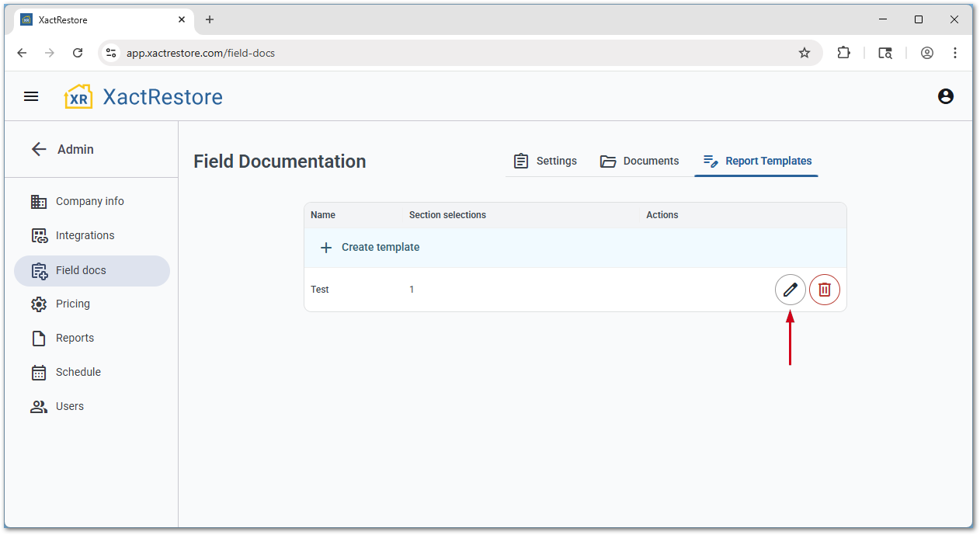Click Create template
The image size is (980, 535).
click(x=368, y=247)
